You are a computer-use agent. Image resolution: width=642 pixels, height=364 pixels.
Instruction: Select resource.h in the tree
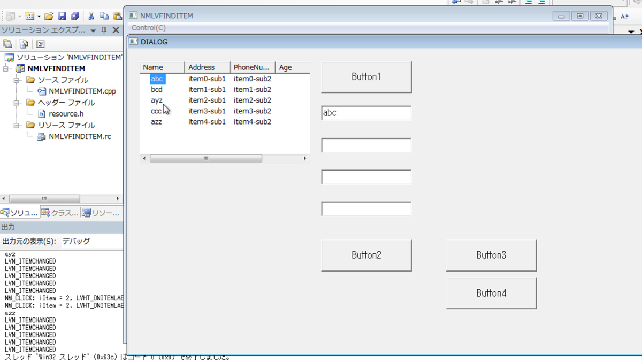(x=66, y=114)
